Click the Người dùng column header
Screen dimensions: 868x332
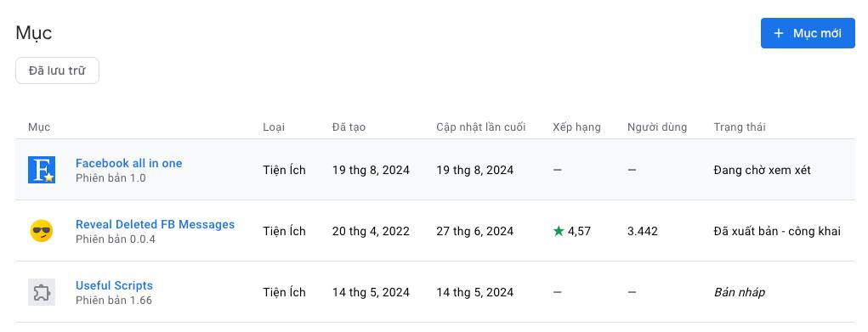(657, 127)
